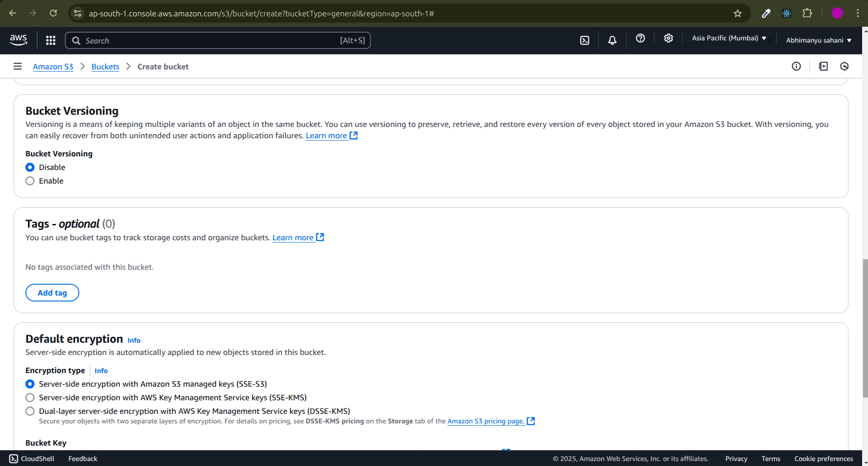Image resolution: width=868 pixels, height=466 pixels.
Task: Click the Create bucket breadcrumb text
Action: tap(163, 67)
